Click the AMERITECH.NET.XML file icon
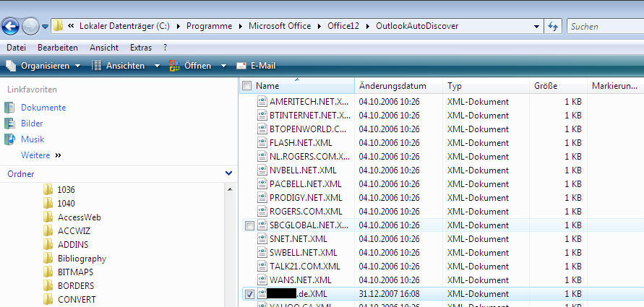 pyautogui.click(x=262, y=101)
